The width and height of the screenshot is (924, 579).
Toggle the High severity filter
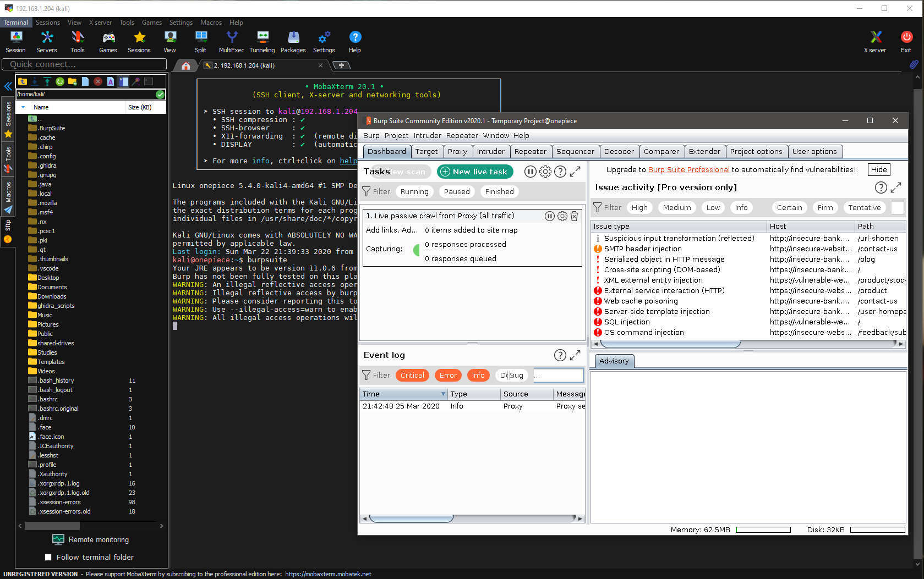(x=639, y=207)
